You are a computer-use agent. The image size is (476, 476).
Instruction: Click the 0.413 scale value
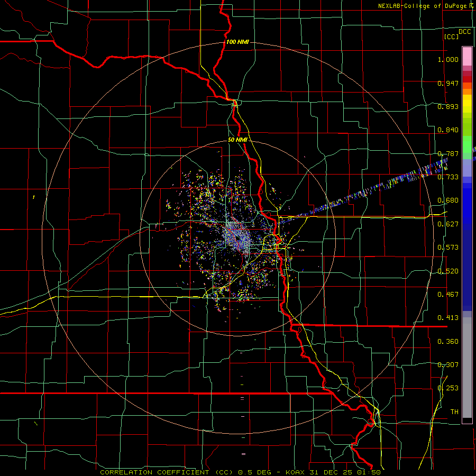tap(448, 318)
